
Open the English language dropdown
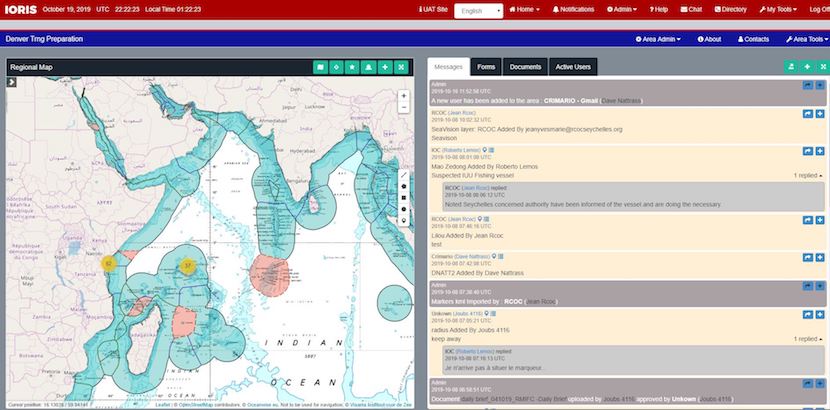click(478, 10)
